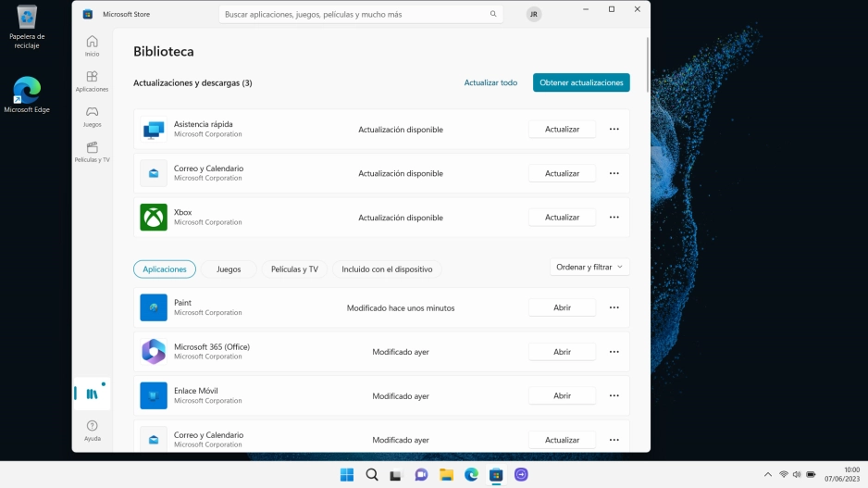This screenshot has height=488, width=868.
Task: Update Correo y Calendario in updates list
Action: pos(562,173)
